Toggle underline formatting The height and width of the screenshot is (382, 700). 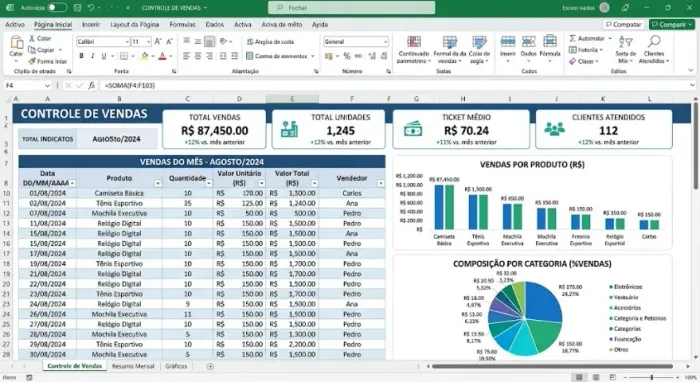[x=104, y=56]
